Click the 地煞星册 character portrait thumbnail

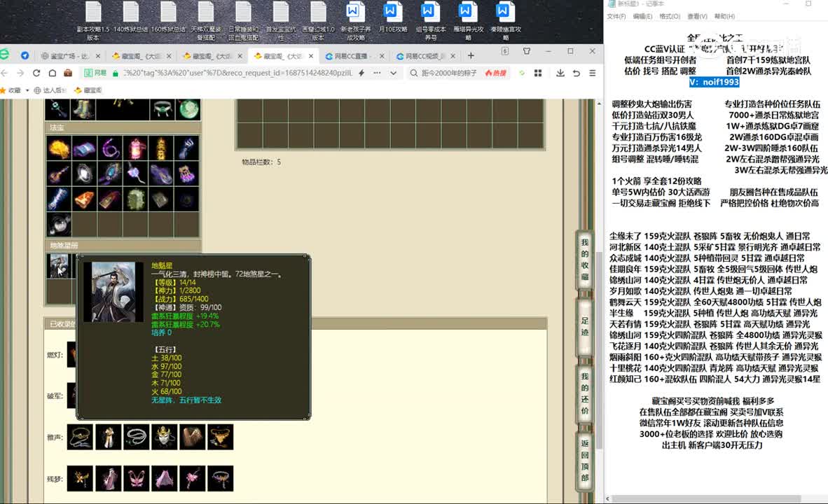(59, 265)
